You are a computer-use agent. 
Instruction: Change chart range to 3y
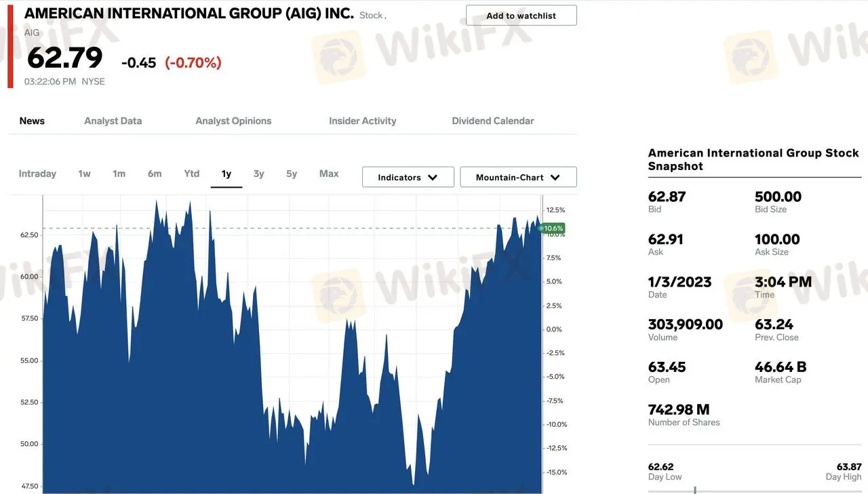click(259, 173)
